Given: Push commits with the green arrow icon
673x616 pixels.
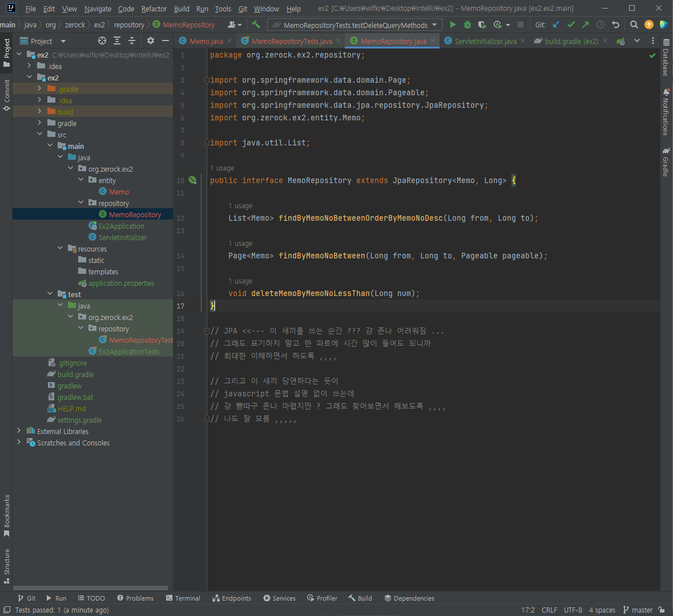Looking at the screenshot, I should click(x=586, y=25).
